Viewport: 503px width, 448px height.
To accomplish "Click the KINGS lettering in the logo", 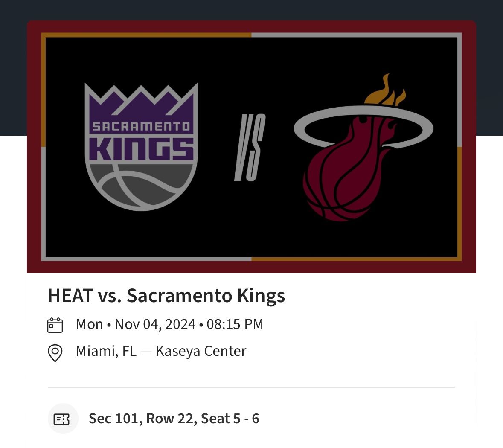I will click(x=141, y=148).
